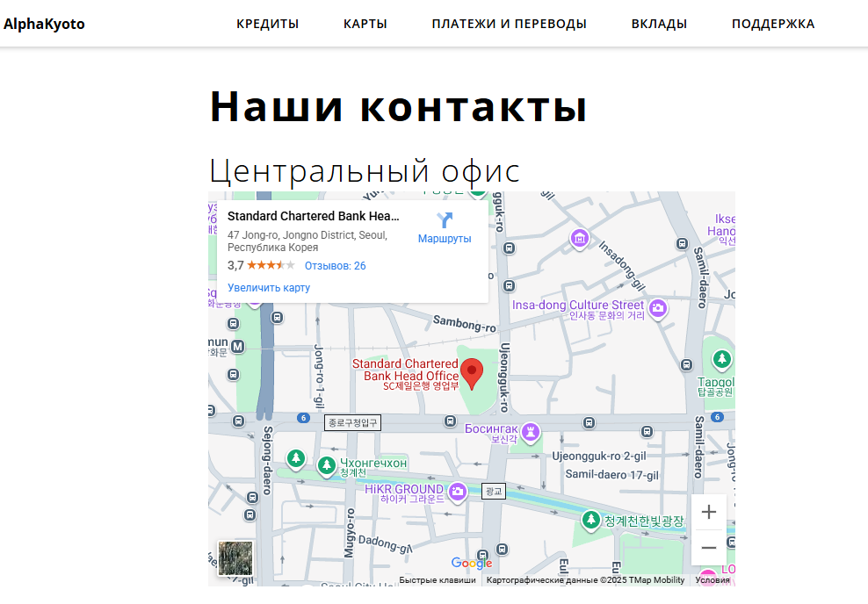Open the ПОДДЕРЖКА menu item
Image resolution: width=868 pixels, height=604 pixels.
pos(773,24)
